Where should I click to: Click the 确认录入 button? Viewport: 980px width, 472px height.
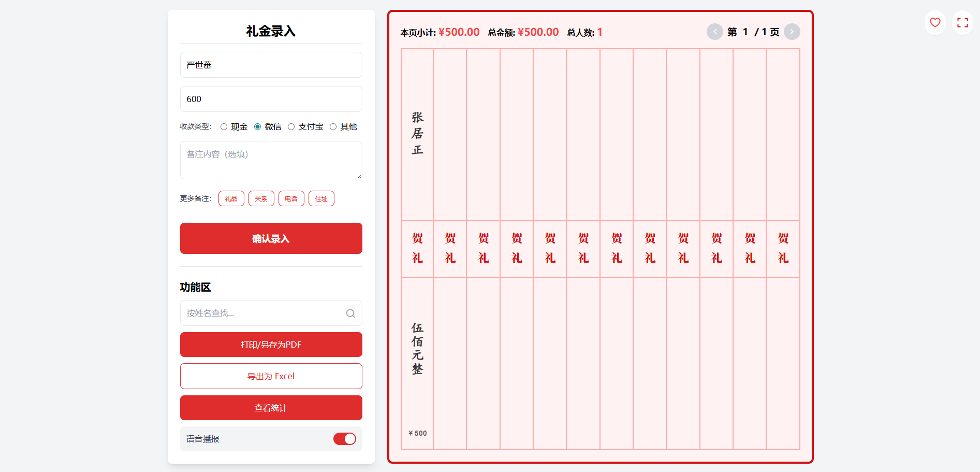pyautogui.click(x=271, y=238)
